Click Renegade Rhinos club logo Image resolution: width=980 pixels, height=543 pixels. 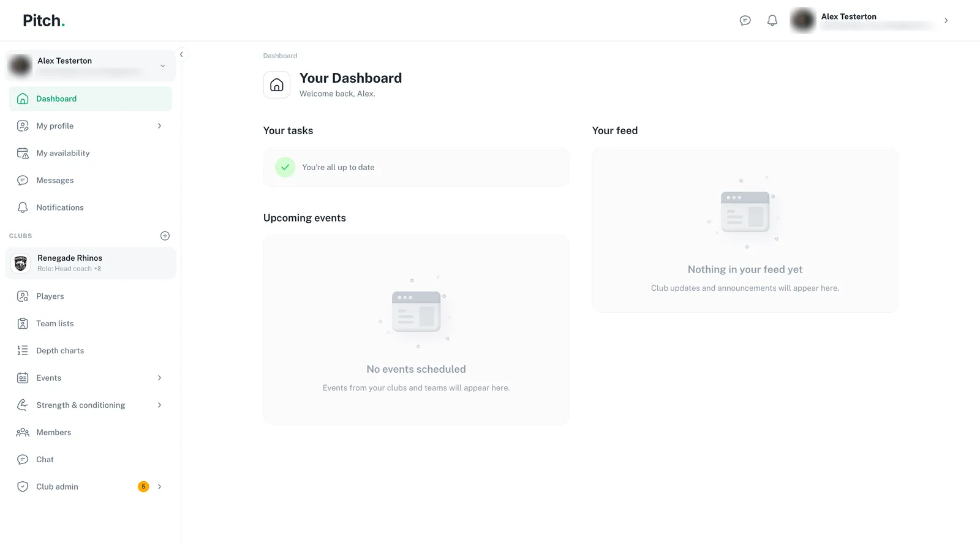[x=21, y=263]
